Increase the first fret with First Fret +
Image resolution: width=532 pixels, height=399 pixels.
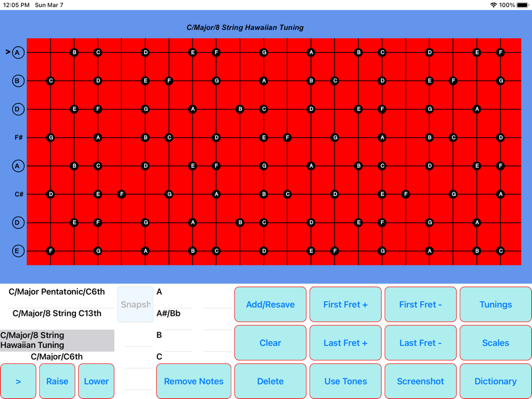(x=345, y=304)
